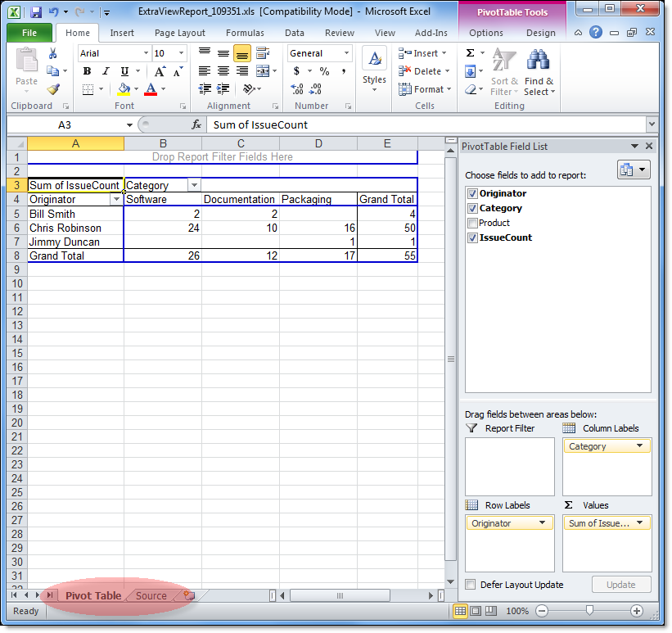Click the Wrap Text icon

pyautogui.click(x=262, y=53)
